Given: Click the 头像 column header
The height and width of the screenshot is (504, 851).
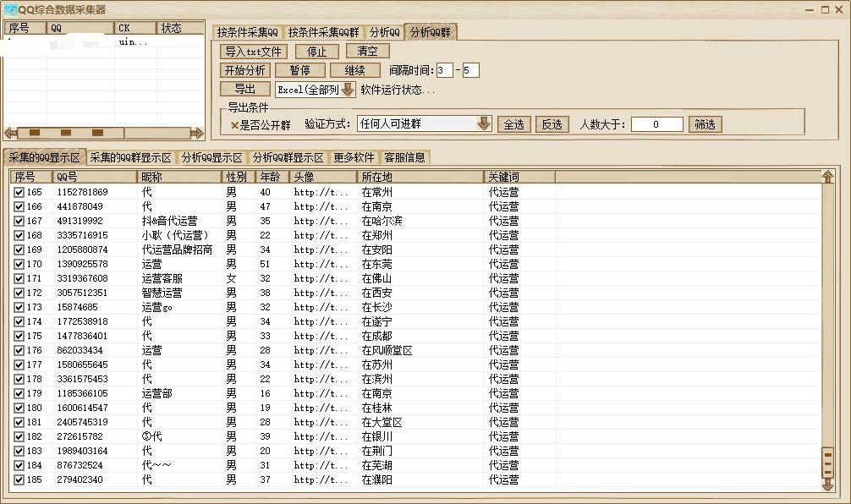Looking at the screenshot, I should pyautogui.click(x=323, y=177).
